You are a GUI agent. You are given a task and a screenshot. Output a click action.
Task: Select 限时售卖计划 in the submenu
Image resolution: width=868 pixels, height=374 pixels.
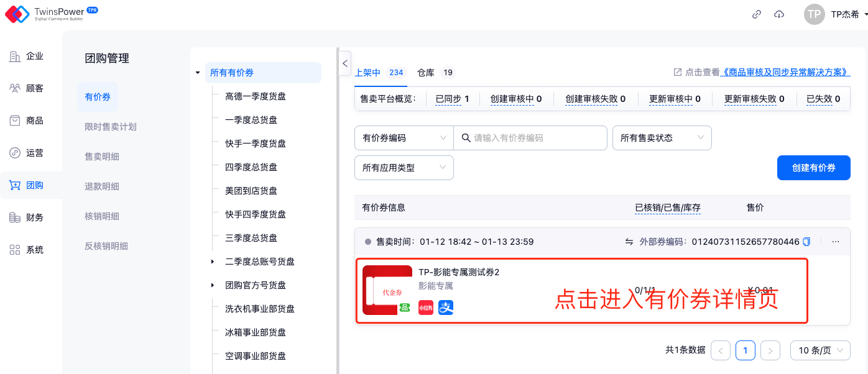click(x=110, y=127)
